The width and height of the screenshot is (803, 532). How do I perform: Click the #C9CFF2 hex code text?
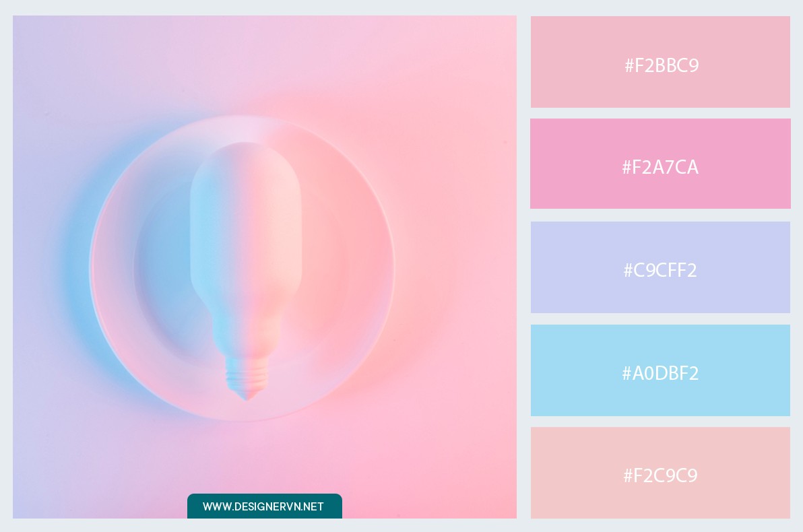coord(660,270)
